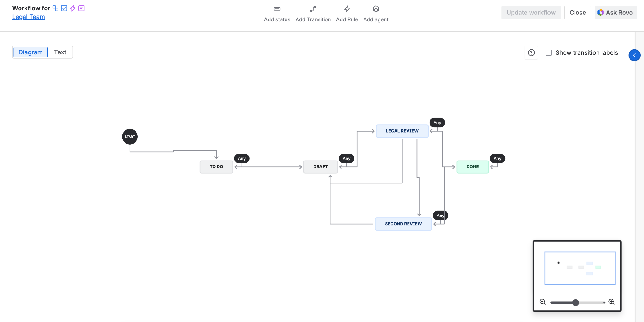Enable Show transition labels checkbox
The width and height of the screenshot is (644, 322).
point(548,52)
